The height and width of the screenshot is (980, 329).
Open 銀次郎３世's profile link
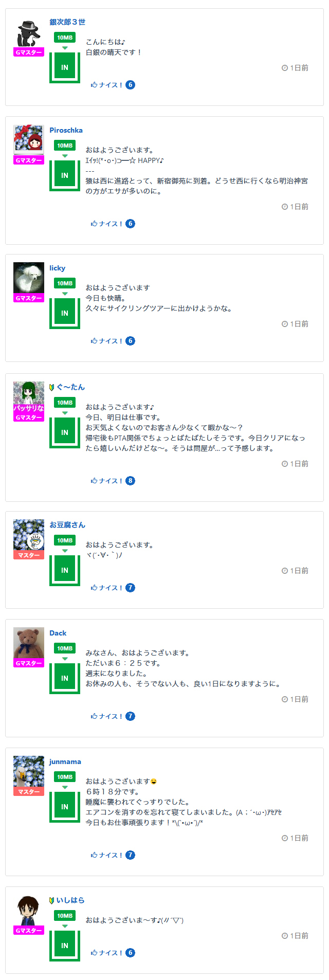(67, 22)
